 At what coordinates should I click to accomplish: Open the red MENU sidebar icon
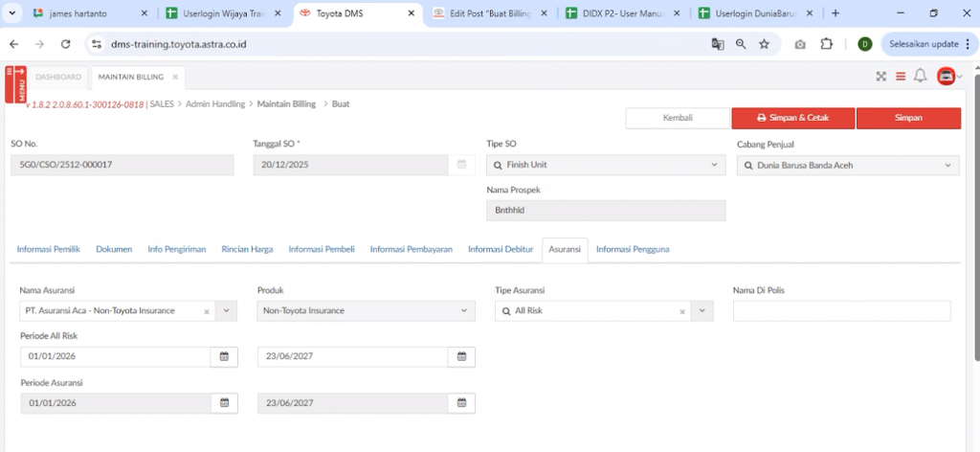15,84
